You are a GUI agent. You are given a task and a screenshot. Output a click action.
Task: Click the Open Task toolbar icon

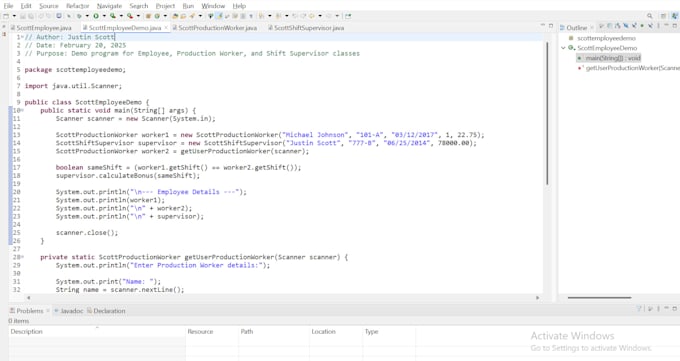(x=183, y=16)
